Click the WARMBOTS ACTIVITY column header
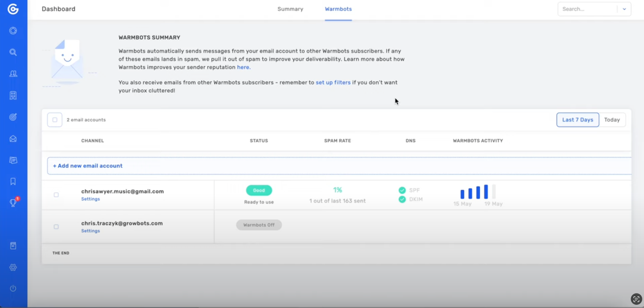 coord(478,141)
